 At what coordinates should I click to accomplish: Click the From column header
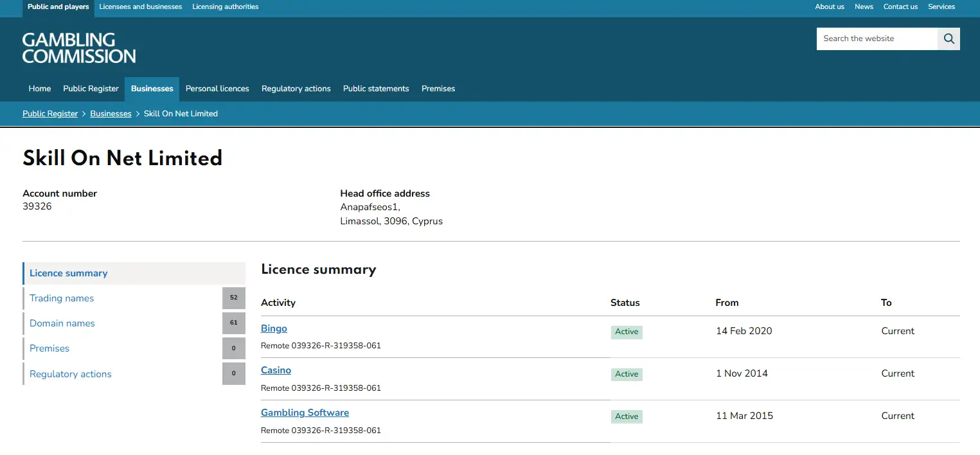pyautogui.click(x=727, y=303)
